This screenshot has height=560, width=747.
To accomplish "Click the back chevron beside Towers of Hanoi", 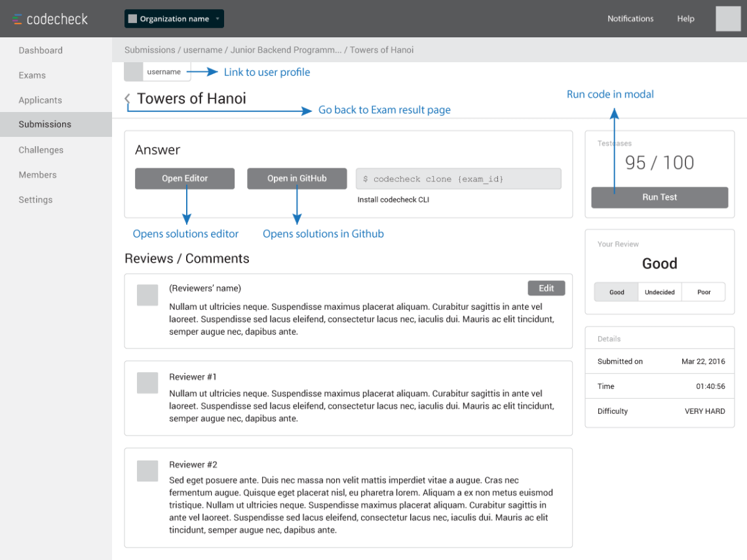I will (128, 98).
